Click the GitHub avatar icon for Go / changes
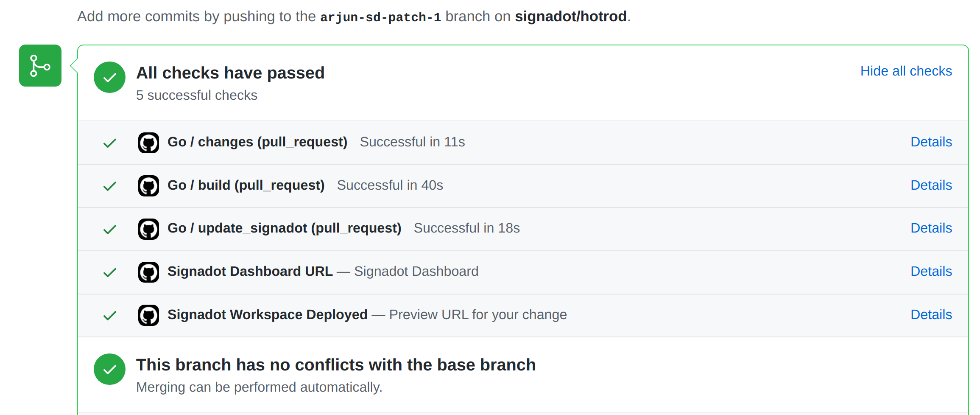This screenshot has height=415, width=980. point(148,143)
